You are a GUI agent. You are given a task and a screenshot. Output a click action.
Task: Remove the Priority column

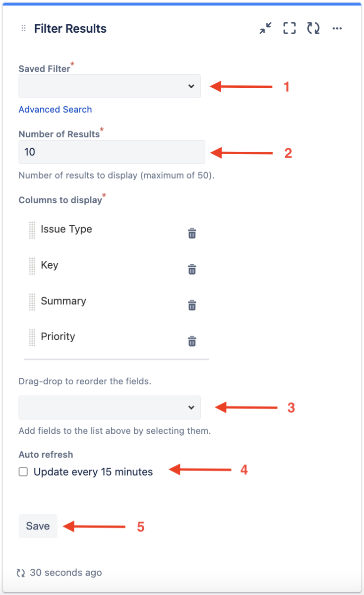(x=192, y=341)
